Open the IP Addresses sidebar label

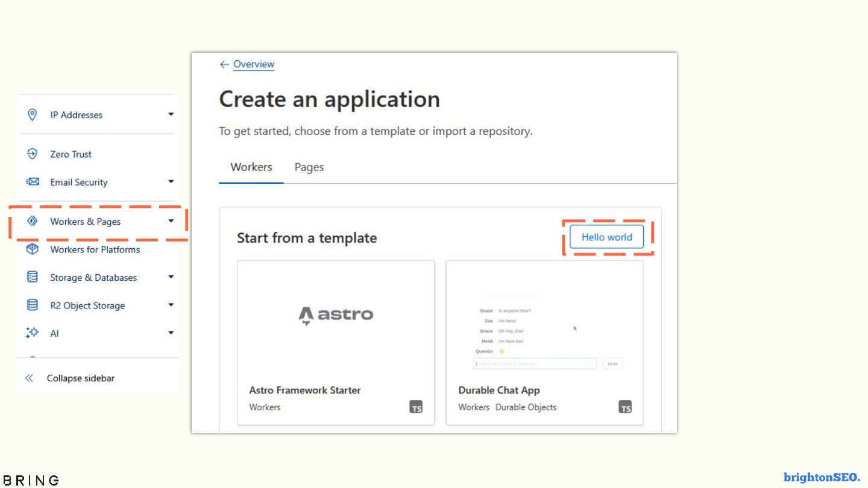click(x=77, y=115)
